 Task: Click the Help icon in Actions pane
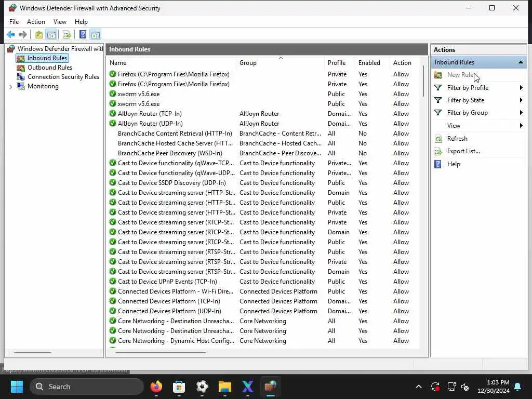point(438,164)
